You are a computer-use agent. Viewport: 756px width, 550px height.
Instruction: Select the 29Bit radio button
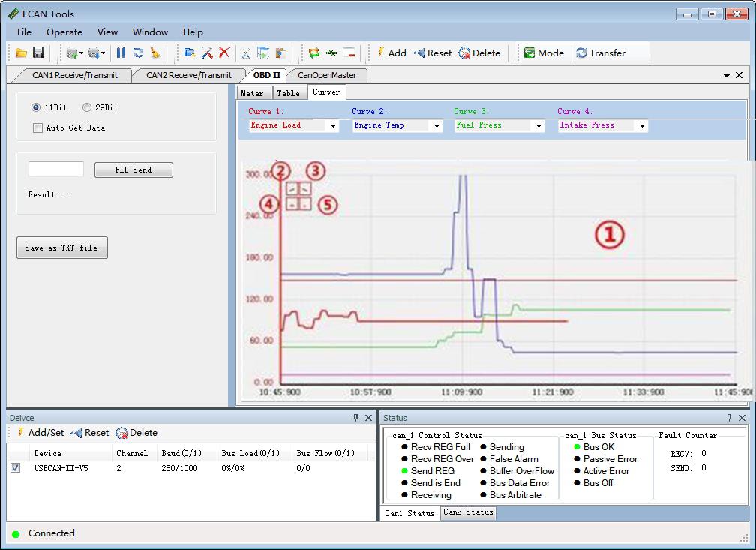(87, 107)
